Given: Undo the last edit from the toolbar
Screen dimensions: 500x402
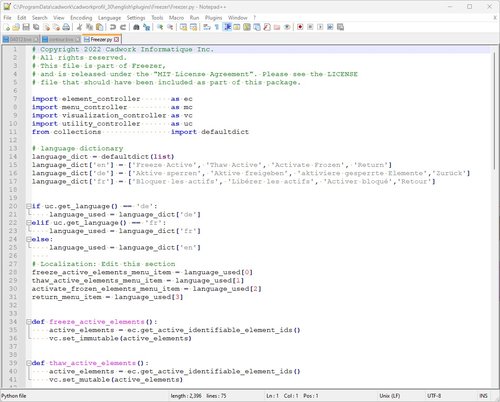Looking at the screenshot, I should click(x=113, y=27).
